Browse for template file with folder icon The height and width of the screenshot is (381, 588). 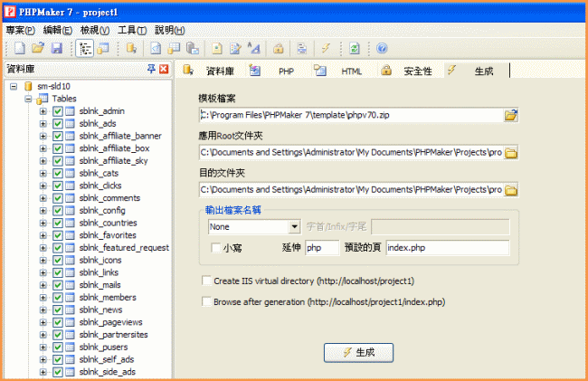[x=510, y=115]
